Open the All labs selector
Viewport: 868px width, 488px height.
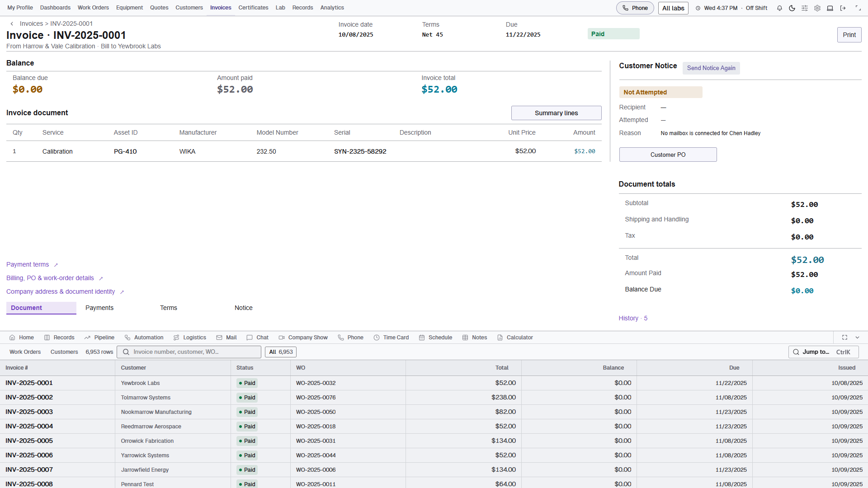(673, 8)
